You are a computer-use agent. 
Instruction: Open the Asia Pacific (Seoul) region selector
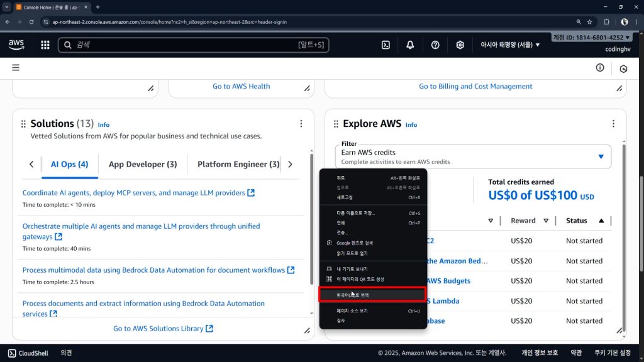(x=510, y=45)
